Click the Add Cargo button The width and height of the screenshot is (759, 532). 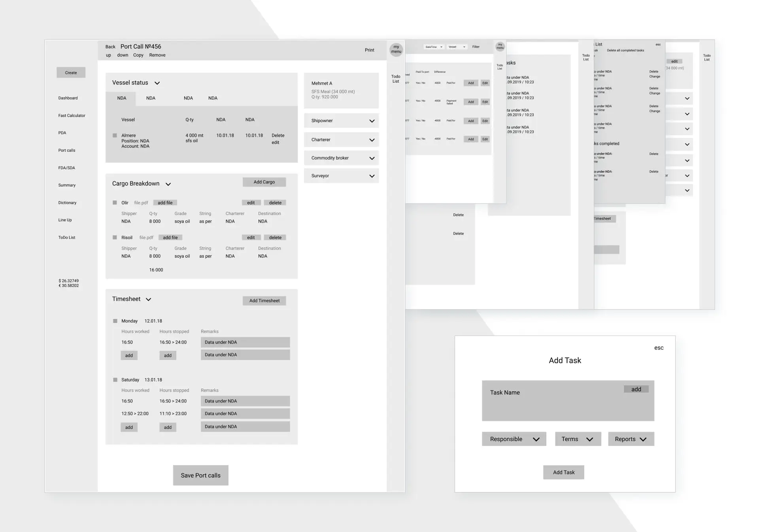[264, 182]
